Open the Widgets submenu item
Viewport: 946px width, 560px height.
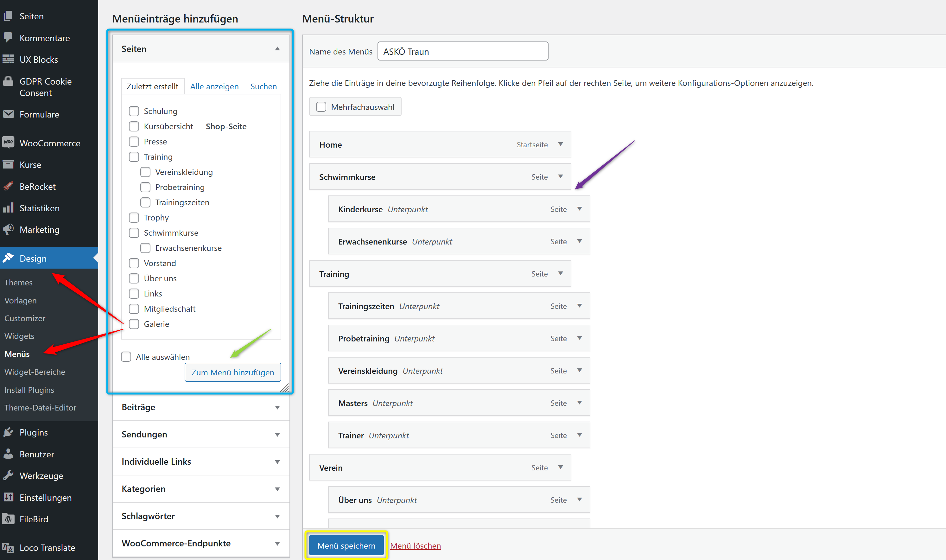(x=19, y=336)
